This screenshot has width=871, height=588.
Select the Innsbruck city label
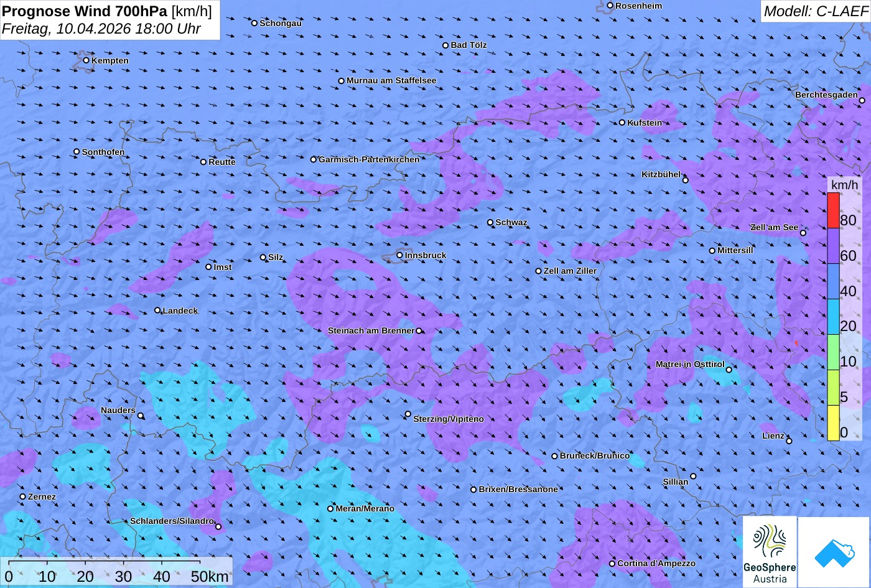pos(426,255)
